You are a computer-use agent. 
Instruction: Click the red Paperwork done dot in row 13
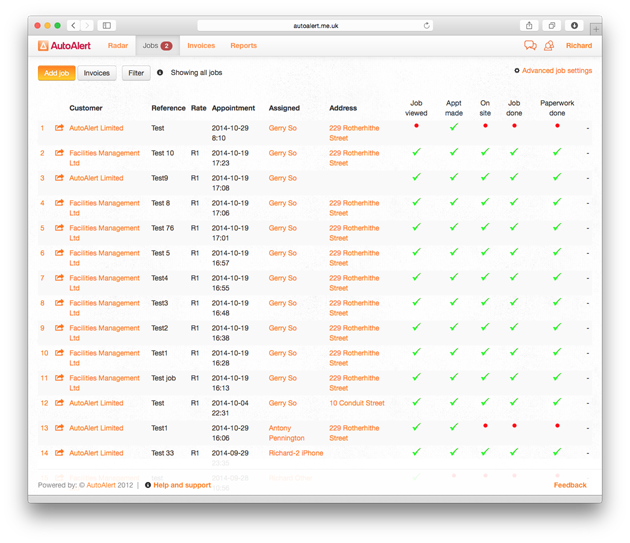click(557, 426)
